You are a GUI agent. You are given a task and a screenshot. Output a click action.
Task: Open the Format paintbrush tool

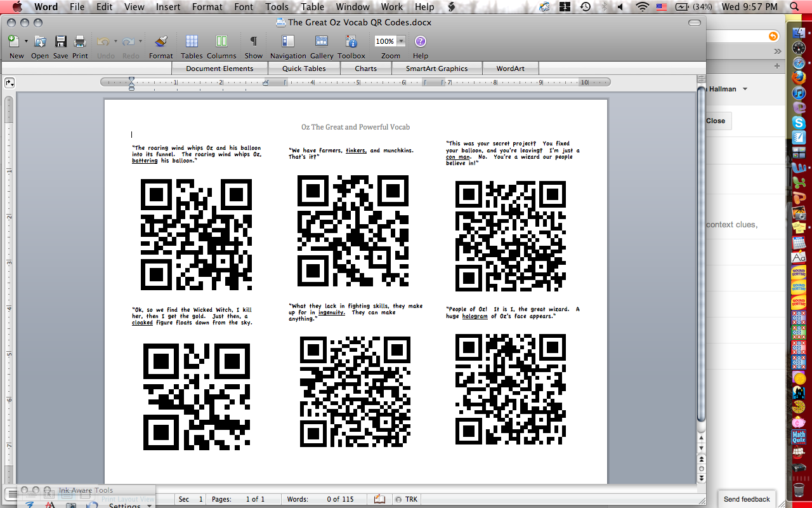[x=160, y=41]
